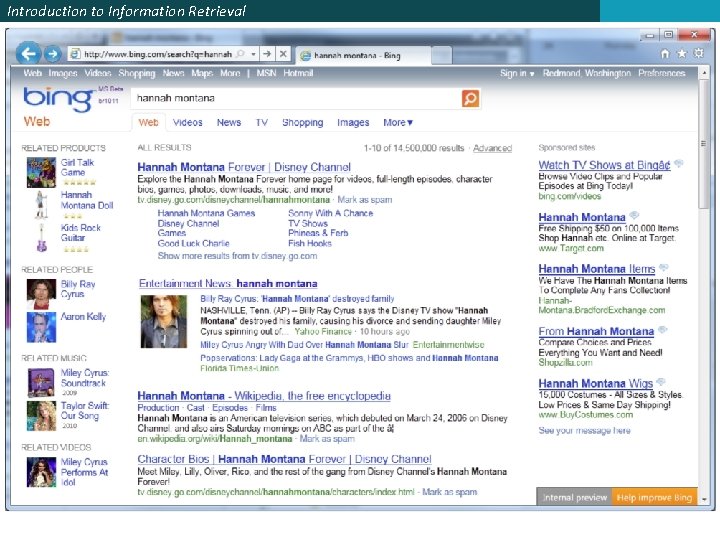Switch to the Shopping search tab
Image resolution: width=720 pixels, height=540 pixels.
point(303,123)
